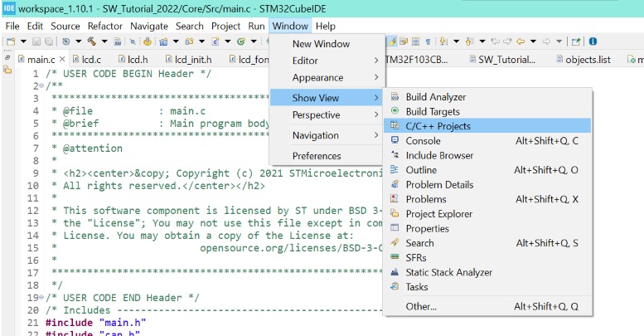Select C/C++ Projects from Show View
Image resolution: width=644 pixels, height=336 pixels.
[x=438, y=126]
